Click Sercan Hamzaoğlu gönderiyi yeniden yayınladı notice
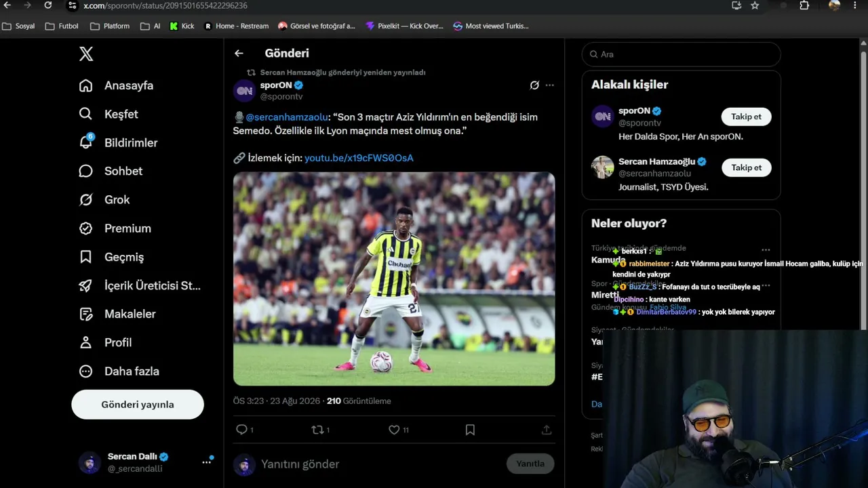Viewport: 868px width, 488px height. (x=342, y=73)
